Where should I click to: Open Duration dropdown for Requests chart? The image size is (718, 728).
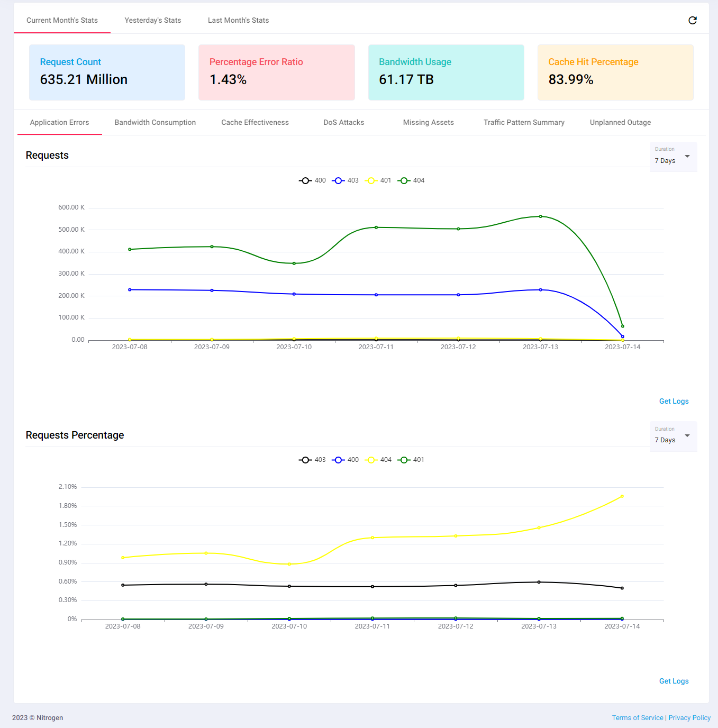[x=673, y=157]
